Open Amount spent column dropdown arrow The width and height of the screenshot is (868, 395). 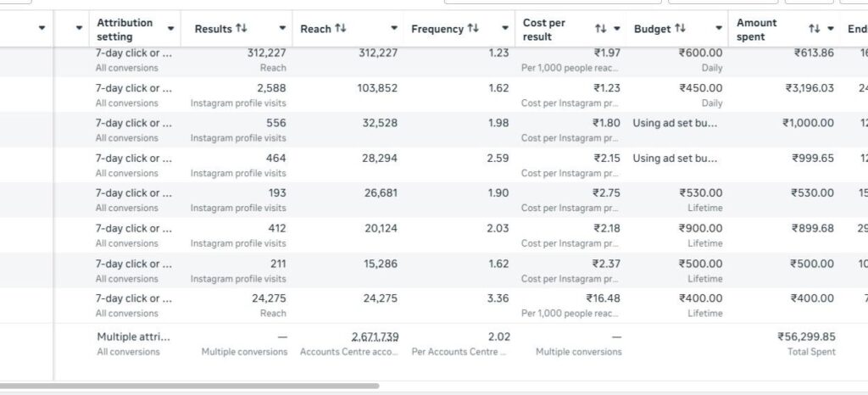click(x=831, y=28)
